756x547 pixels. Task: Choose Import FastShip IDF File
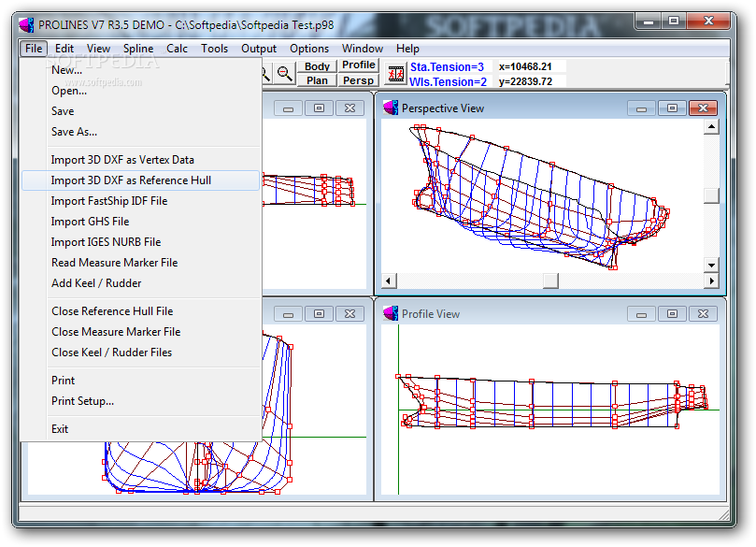coord(140,201)
